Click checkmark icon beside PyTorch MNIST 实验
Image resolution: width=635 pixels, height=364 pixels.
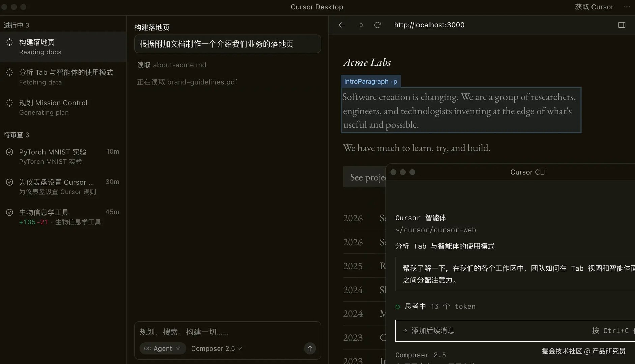coord(10,152)
